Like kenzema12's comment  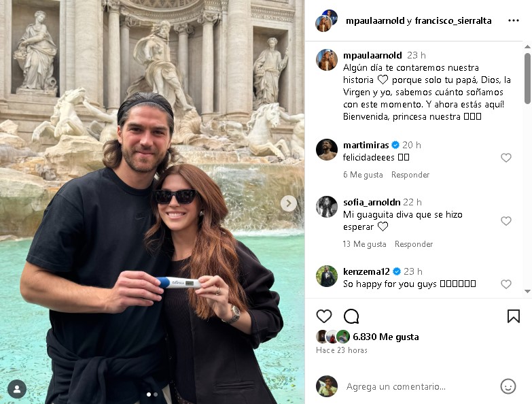coord(506,284)
